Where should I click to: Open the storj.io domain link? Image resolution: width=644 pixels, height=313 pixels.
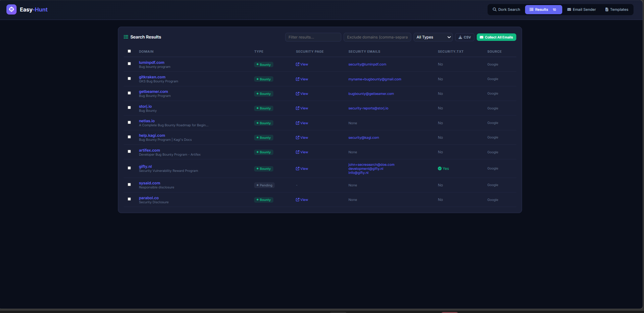(145, 106)
